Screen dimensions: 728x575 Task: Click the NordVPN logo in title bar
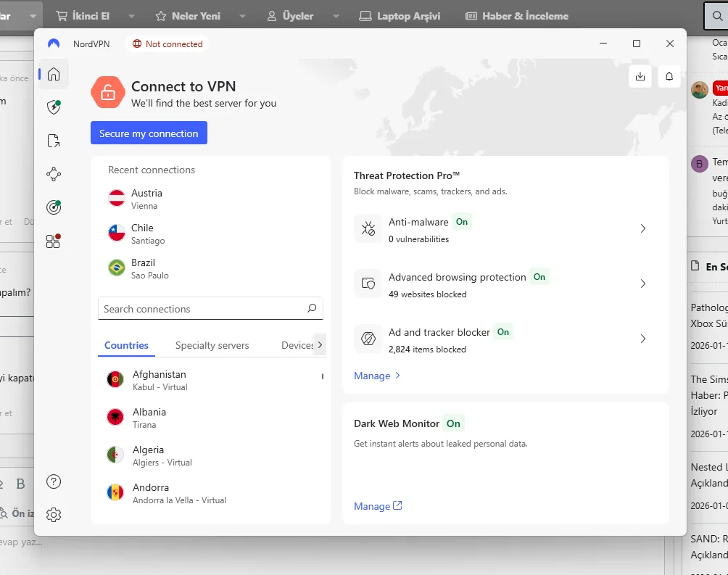(x=54, y=44)
